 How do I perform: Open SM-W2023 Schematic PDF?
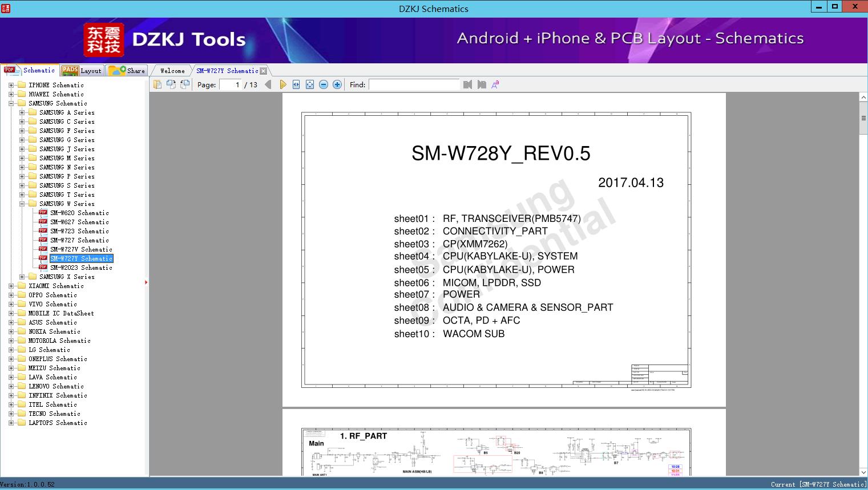click(81, 268)
